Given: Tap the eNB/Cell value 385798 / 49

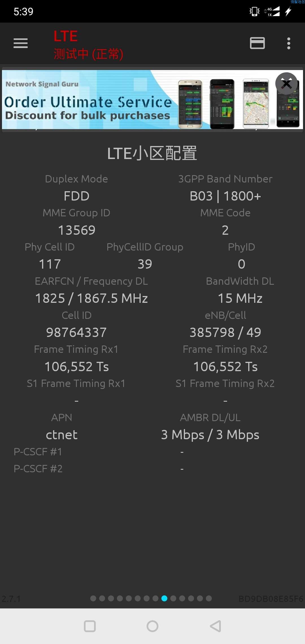Looking at the screenshot, I should pyautogui.click(x=225, y=332).
